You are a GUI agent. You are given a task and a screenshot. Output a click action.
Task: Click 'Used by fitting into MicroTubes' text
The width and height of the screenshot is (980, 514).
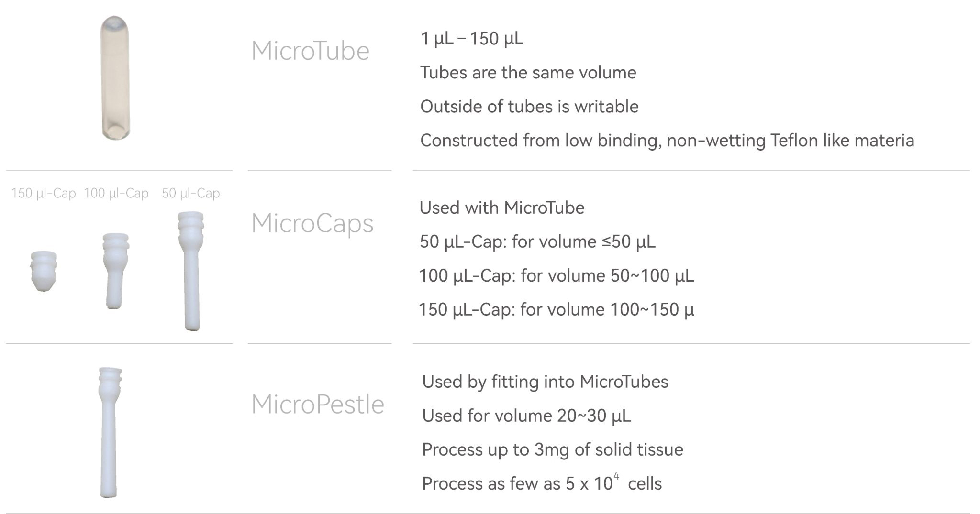tap(545, 382)
